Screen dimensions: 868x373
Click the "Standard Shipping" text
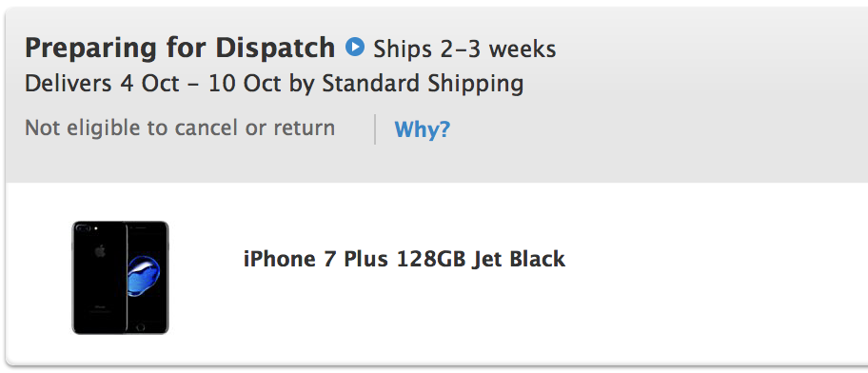pyautogui.click(x=423, y=84)
